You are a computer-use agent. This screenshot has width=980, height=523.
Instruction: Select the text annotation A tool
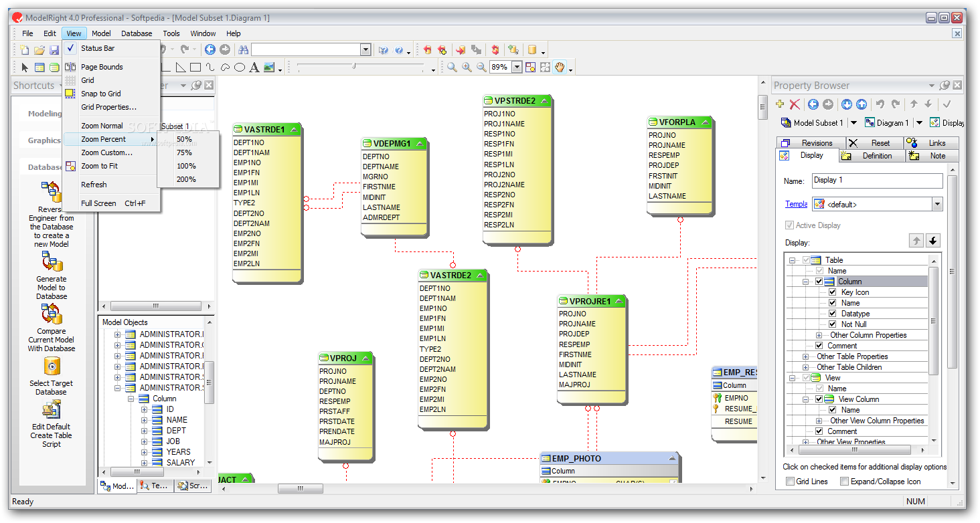click(254, 68)
